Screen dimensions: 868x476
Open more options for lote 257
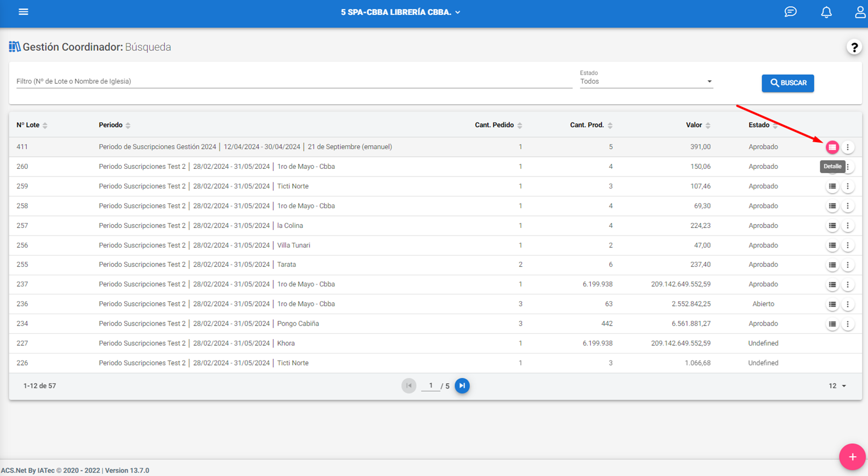click(x=848, y=226)
